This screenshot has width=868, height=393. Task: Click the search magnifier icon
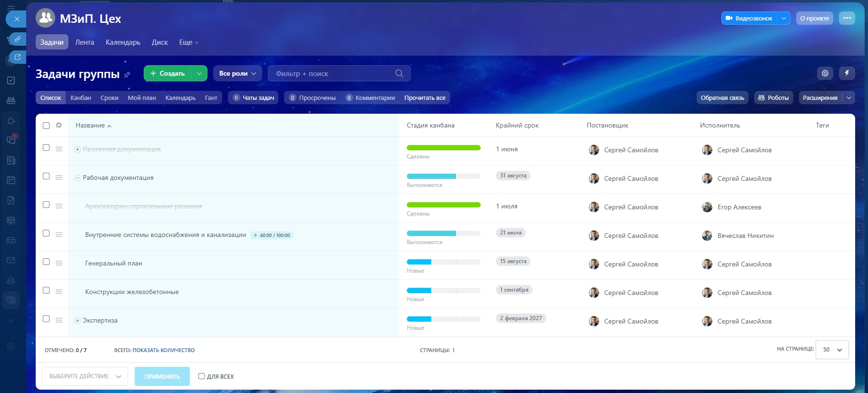(399, 73)
